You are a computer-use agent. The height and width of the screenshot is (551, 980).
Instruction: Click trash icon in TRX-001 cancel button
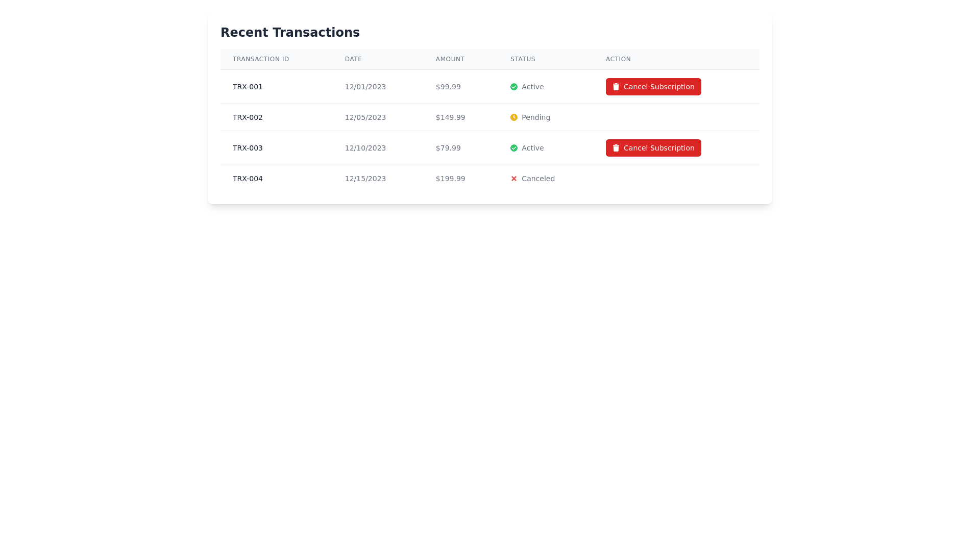(x=616, y=87)
